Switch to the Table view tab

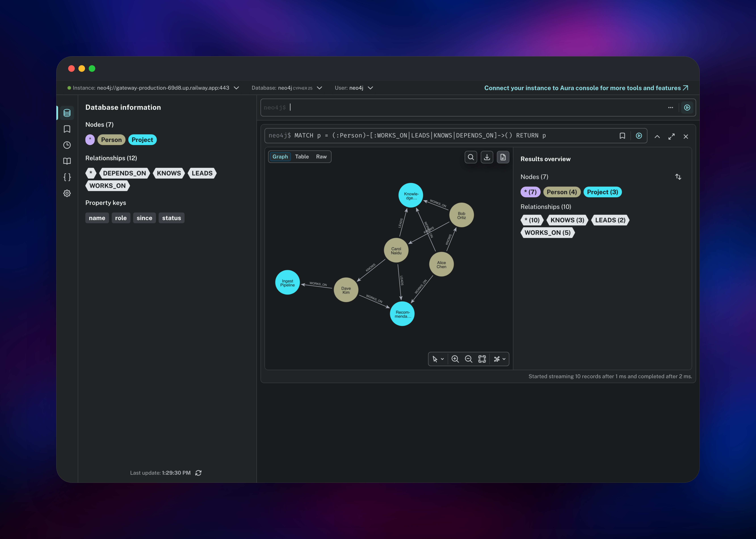[302, 157]
